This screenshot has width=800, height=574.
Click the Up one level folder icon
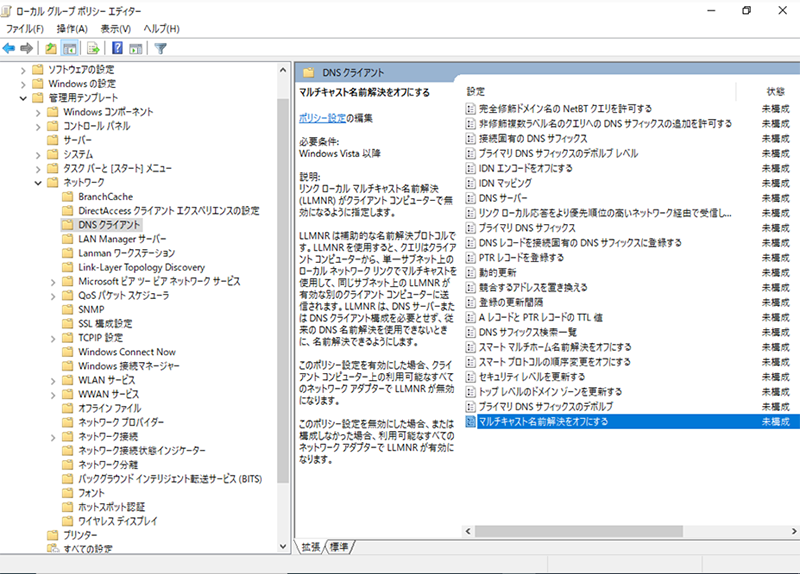pos(51,48)
